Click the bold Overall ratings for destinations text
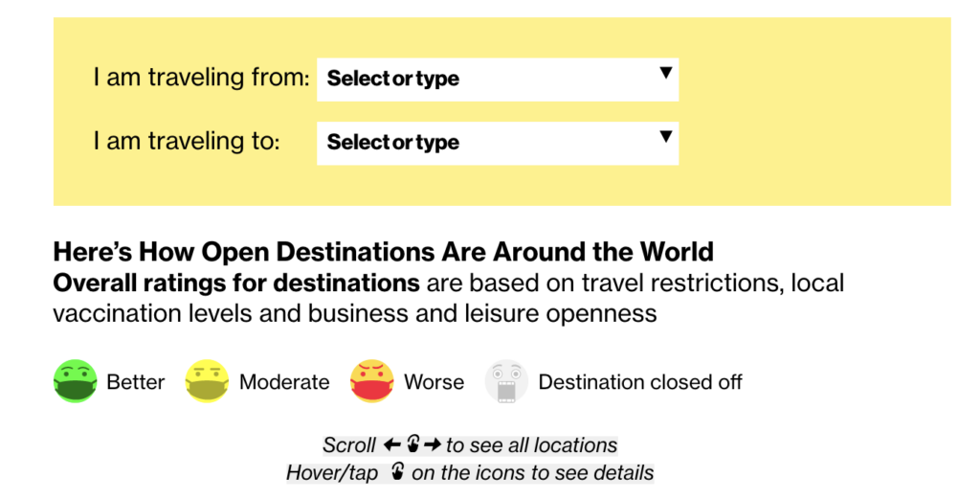Screen dimensions: 980x500 tap(235, 284)
